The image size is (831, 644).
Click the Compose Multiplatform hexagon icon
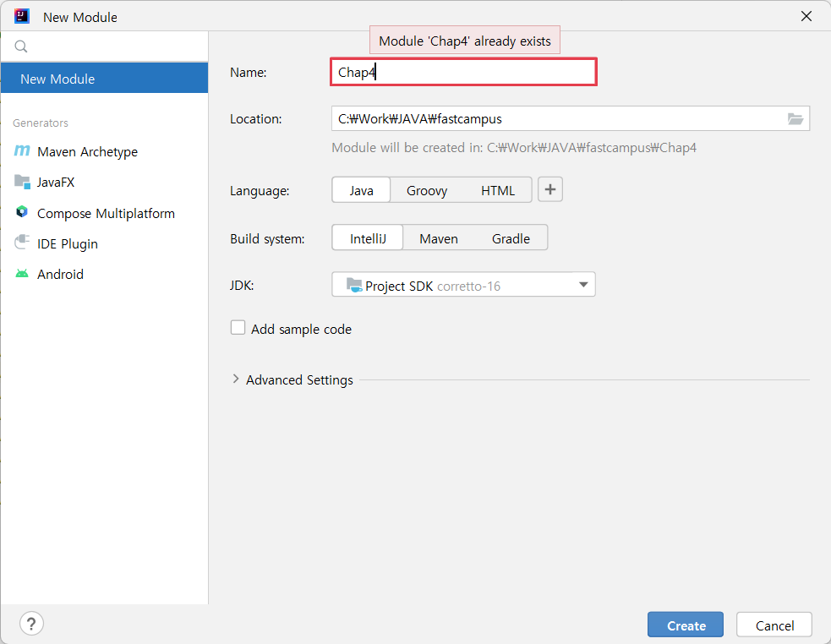[x=22, y=212]
